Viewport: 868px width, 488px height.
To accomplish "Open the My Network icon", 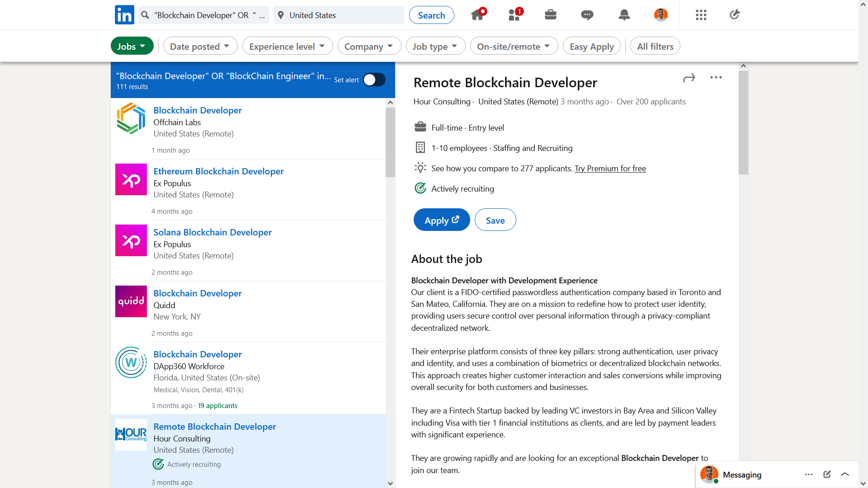I will tap(514, 15).
